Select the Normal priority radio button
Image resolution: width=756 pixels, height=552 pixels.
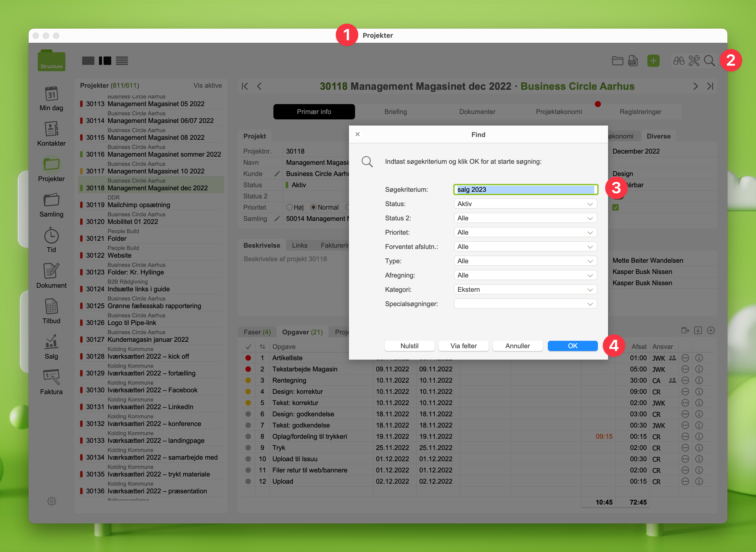(x=313, y=207)
